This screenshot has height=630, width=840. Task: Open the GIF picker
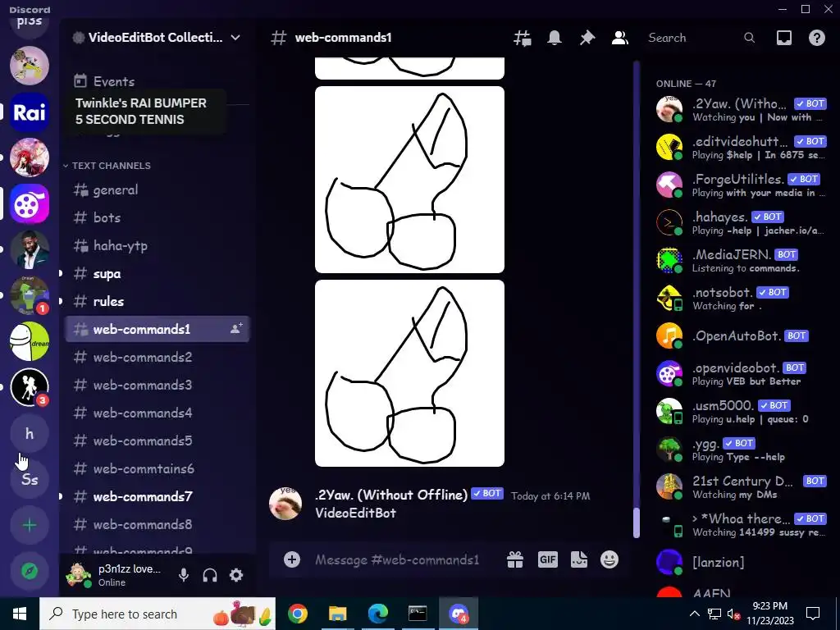(547, 559)
